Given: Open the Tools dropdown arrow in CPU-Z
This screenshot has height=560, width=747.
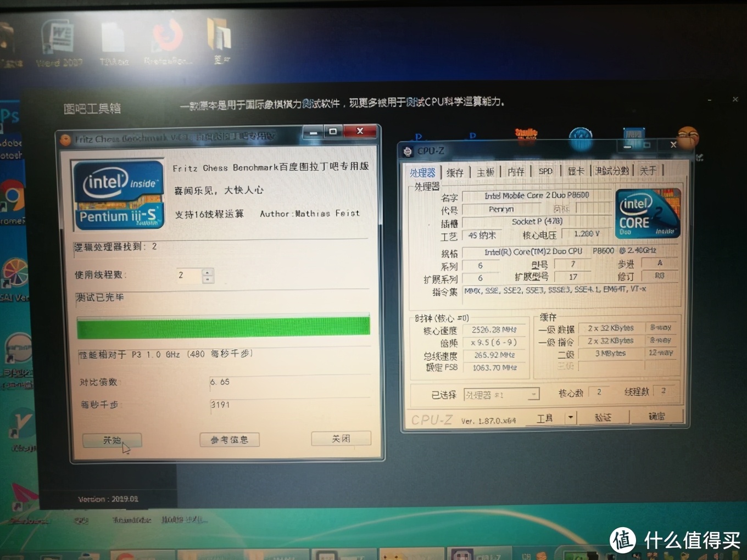Looking at the screenshot, I should [570, 418].
